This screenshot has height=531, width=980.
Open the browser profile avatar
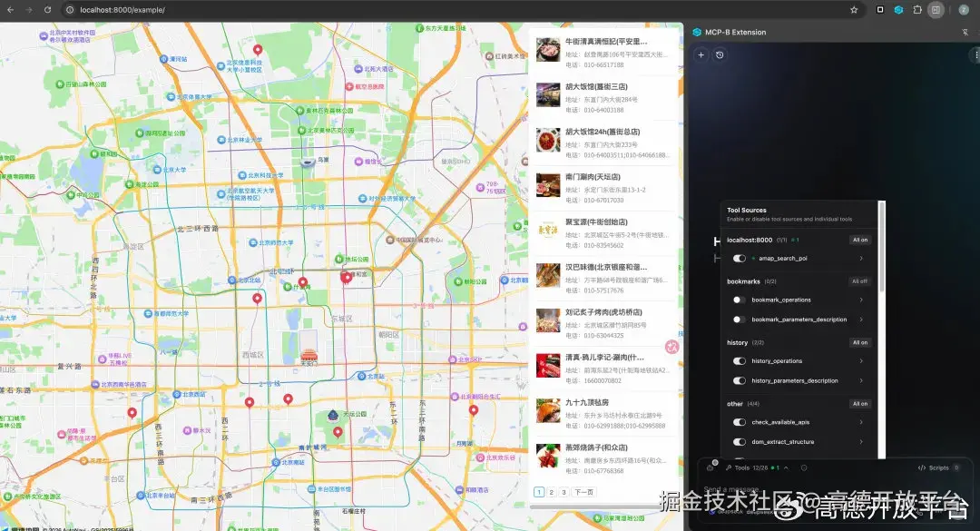pyautogui.click(x=964, y=10)
